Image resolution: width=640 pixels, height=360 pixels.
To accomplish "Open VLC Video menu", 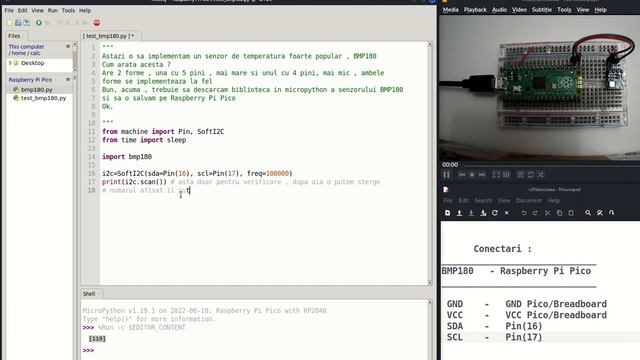I will tap(519, 10).
